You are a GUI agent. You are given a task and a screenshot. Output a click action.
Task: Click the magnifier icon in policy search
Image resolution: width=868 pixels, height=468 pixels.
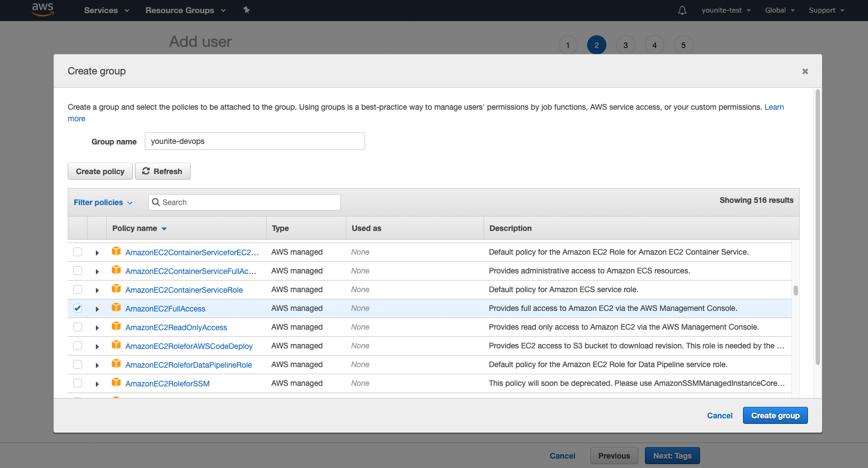coord(156,202)
